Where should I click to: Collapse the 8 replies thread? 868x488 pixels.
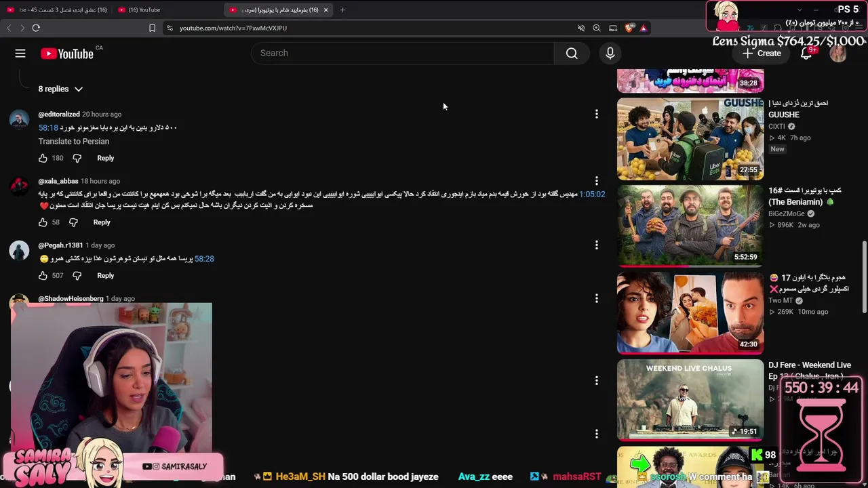[x=60, y=89]
